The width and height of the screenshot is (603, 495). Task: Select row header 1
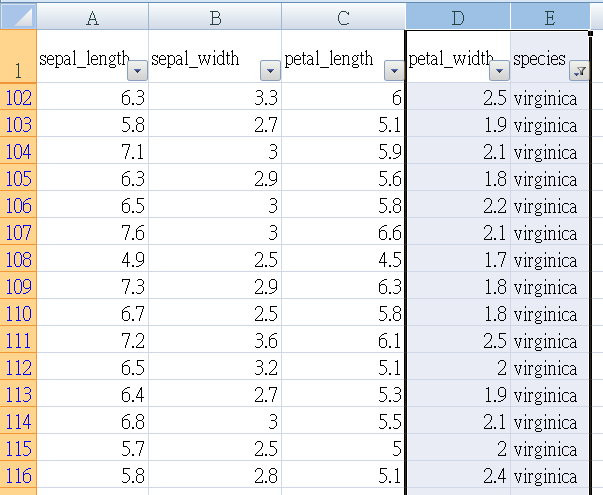(x=18, y=56)
